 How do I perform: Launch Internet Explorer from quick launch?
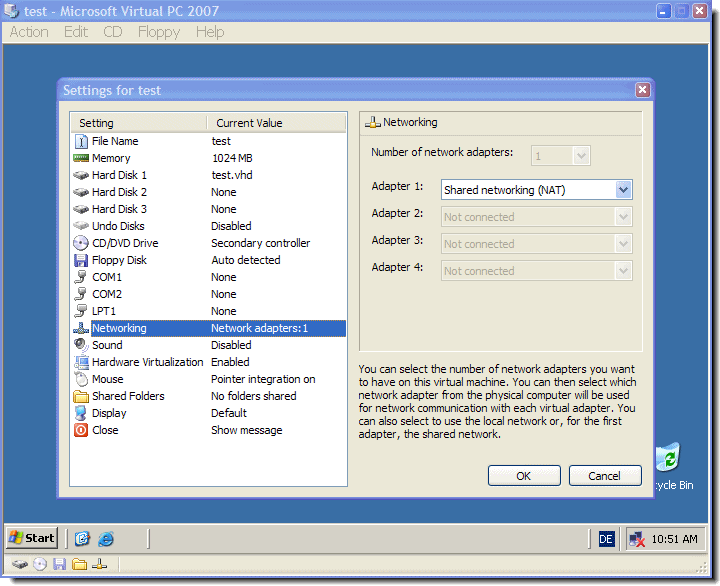[106, 538]
